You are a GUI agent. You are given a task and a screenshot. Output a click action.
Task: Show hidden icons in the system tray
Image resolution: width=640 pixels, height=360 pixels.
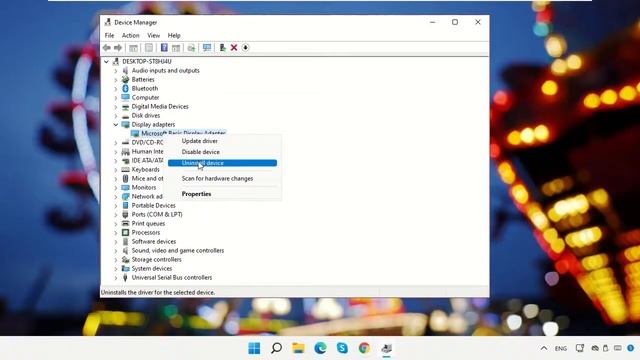(544, 348)
